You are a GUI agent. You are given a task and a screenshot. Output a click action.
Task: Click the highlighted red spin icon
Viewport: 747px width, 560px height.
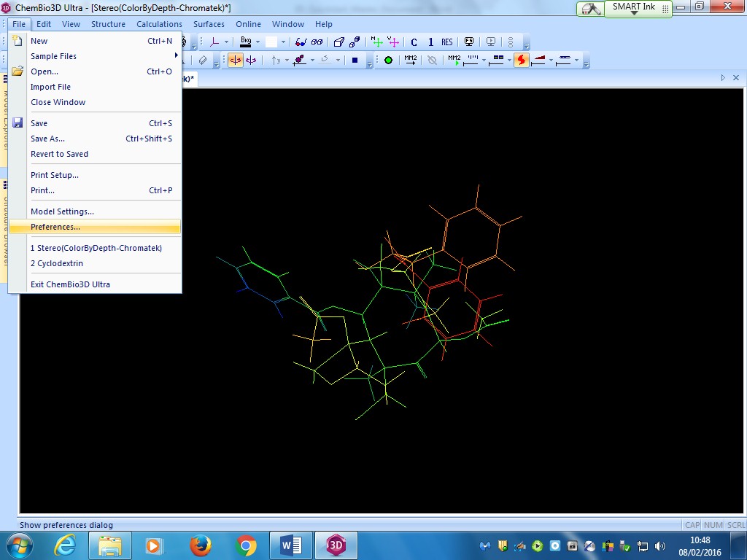(x=521, y=61)
